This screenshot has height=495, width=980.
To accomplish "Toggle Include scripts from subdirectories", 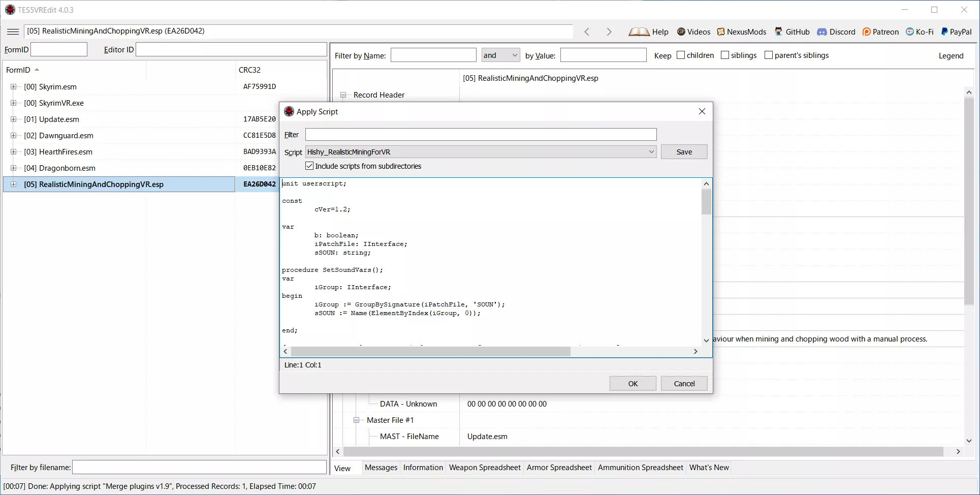I will point(309,166).
